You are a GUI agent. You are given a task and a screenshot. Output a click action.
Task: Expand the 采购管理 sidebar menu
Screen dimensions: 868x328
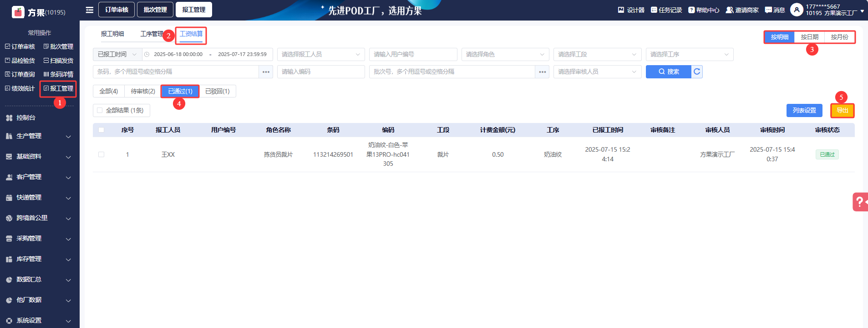(40, 239)
